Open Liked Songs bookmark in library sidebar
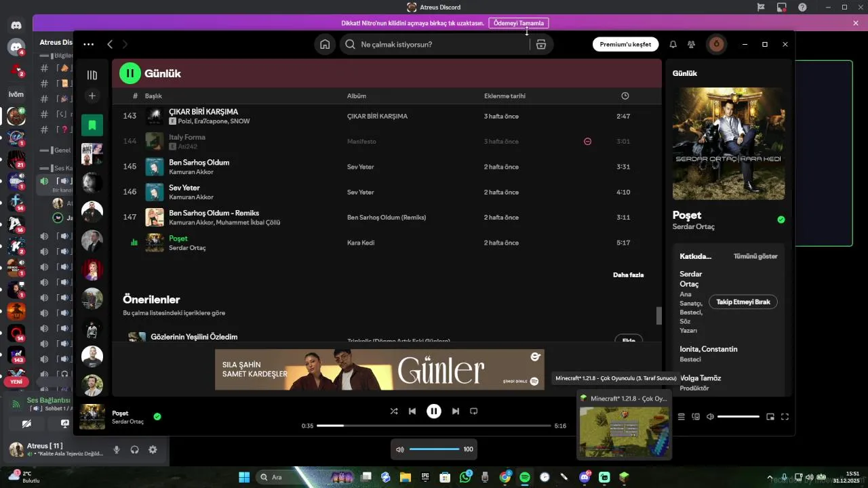The width and height of the screenshot is (868, 488). pyautogui.click(x=92, y=125)
